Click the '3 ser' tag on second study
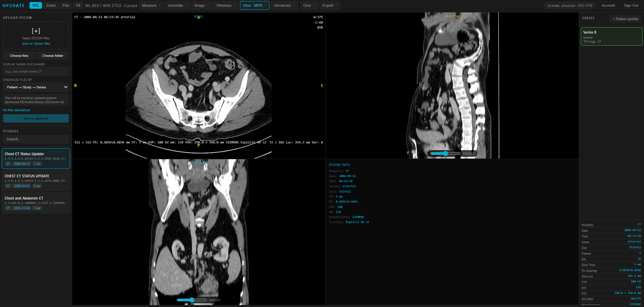Viewport: 644px width, 307px height. pos(37,186)
